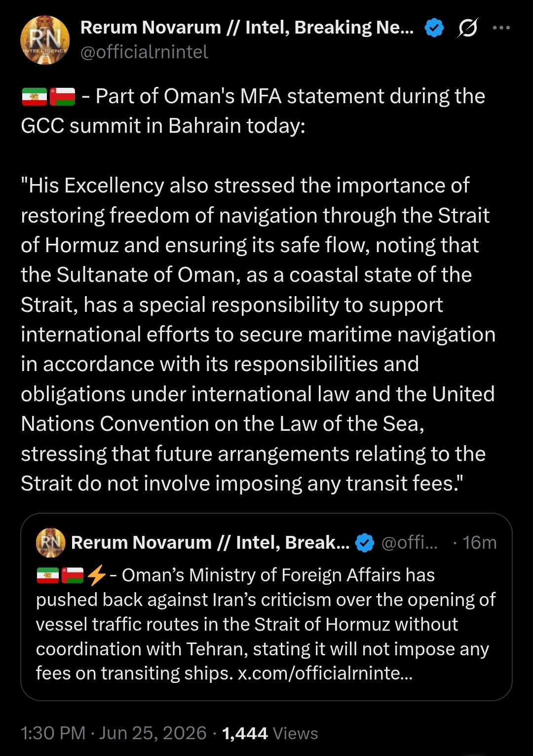Open the quoted post about Oman's Ministry
This screenshot has width=533, height=756.
266,607
